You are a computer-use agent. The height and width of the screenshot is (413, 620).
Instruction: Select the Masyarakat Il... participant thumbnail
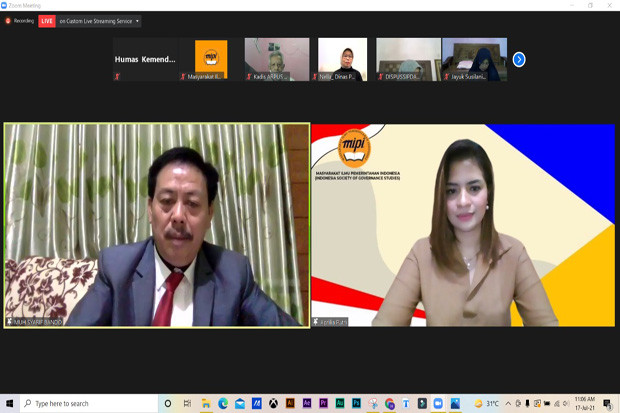[x=211, y=59]
